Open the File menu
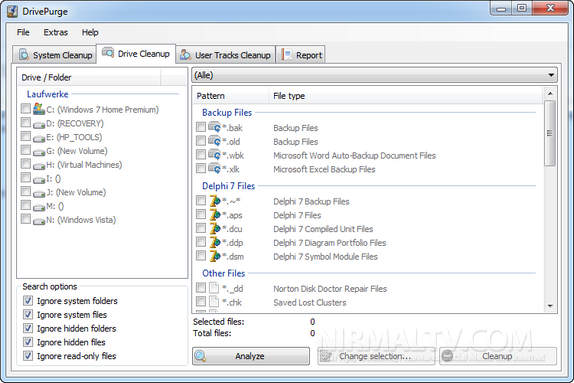This screenshot has height=383, width=574. click(23, 32)
